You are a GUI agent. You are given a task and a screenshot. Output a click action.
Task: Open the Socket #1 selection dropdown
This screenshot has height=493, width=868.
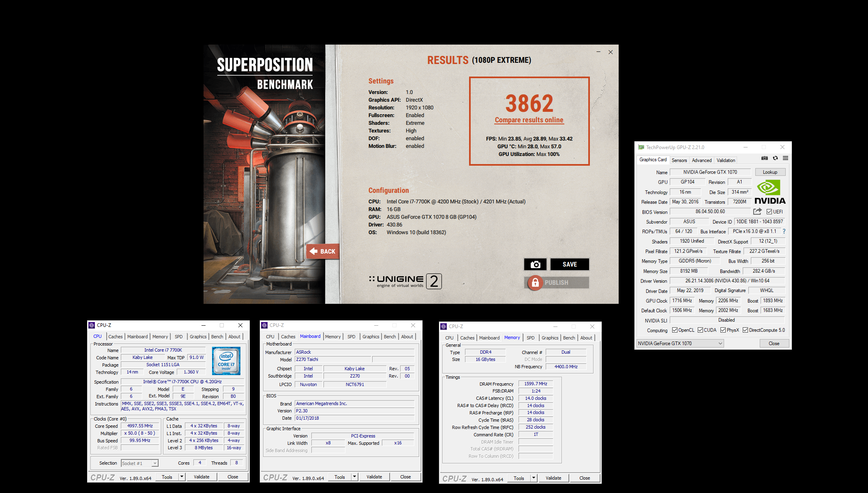(x=139, y=463)
